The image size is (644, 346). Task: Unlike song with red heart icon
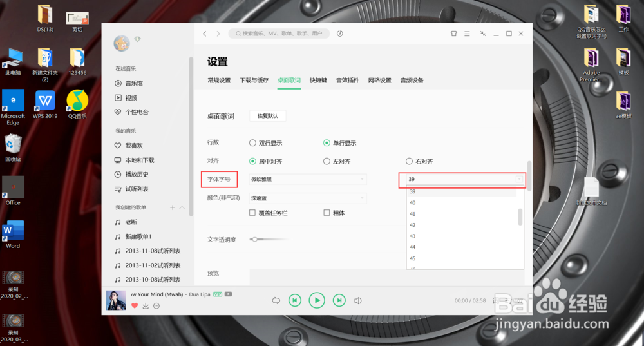[135, 305]
